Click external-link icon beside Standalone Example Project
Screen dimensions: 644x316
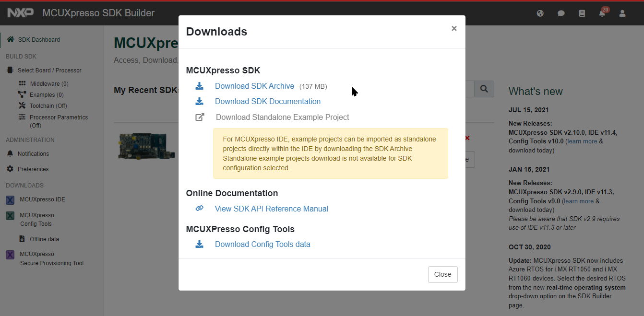coord(200,117)
